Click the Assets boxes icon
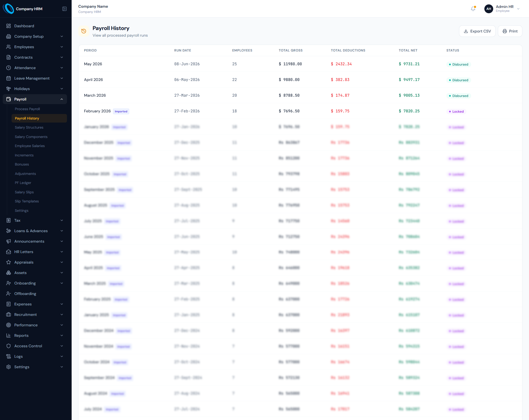This screenshot has width=529, height=420. (9, 273)
